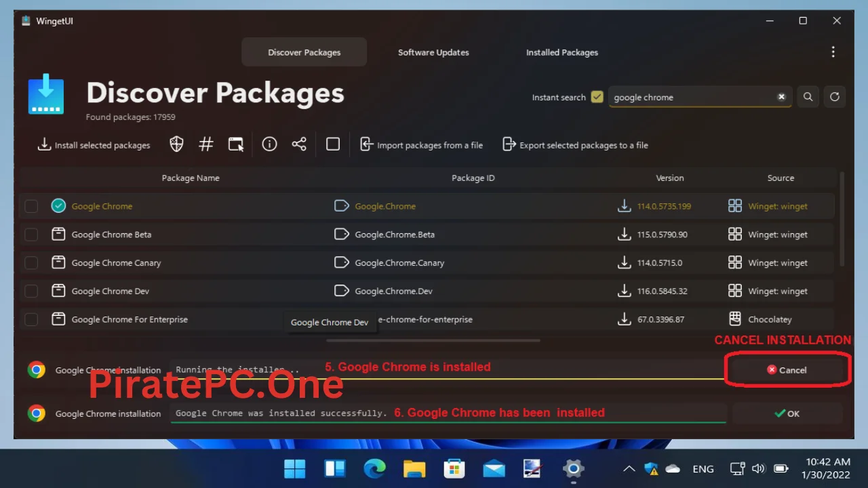This screenshot has height=488, width=868.
Task: Select the Google Chrome Beta package name
Action: tap(111, 235)
